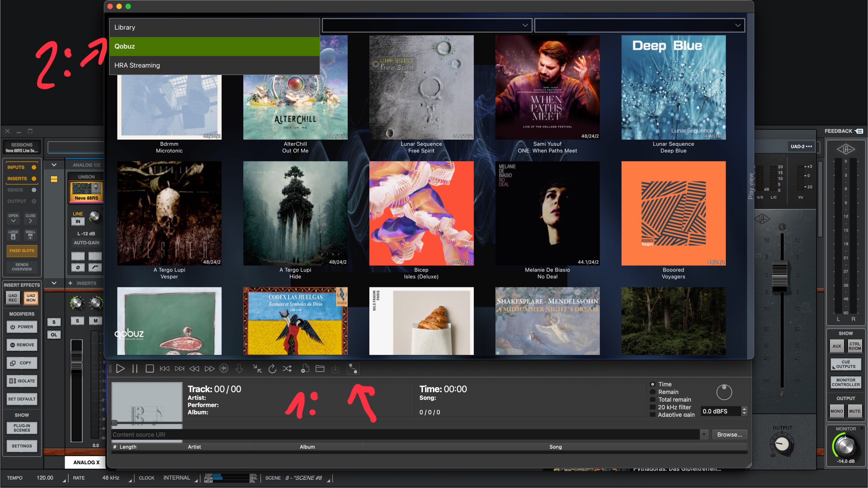
Task: Click the Content source URI field
Action: [405, 435]
